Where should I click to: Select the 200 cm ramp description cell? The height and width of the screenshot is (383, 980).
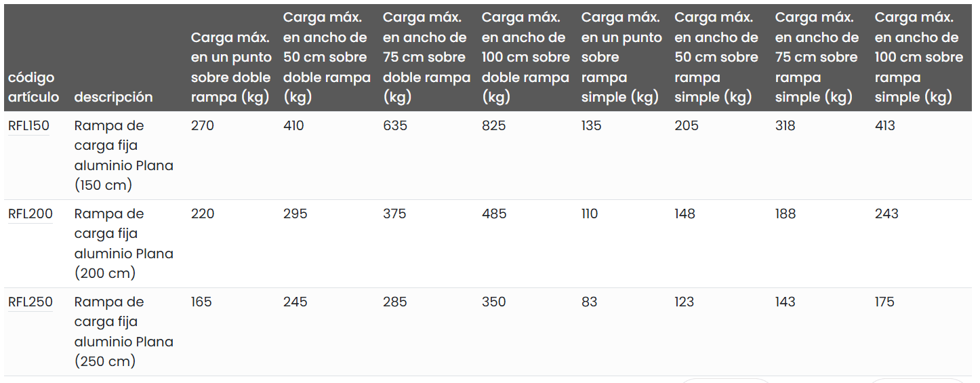(123, 243)
